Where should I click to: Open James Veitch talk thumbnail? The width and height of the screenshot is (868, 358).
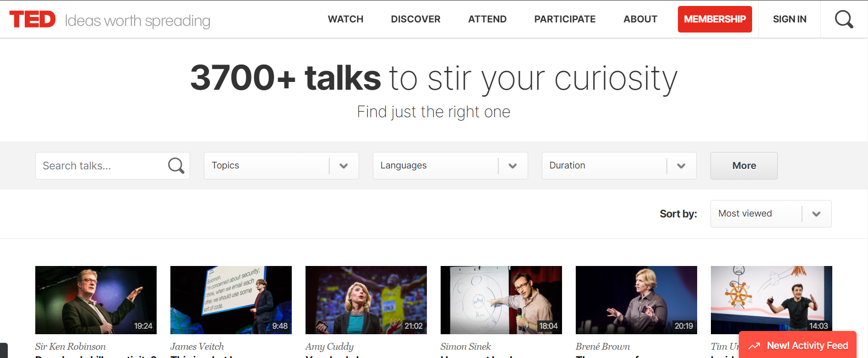point(231,300)
